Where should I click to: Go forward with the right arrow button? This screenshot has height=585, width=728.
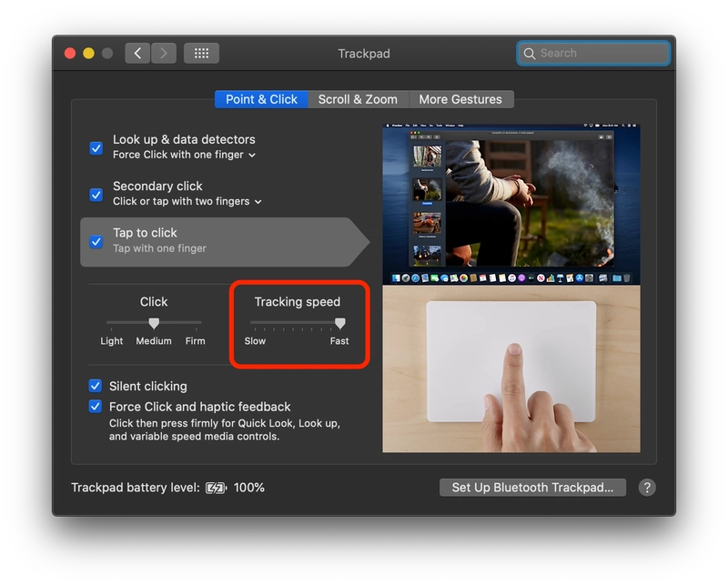click(164, 54)
